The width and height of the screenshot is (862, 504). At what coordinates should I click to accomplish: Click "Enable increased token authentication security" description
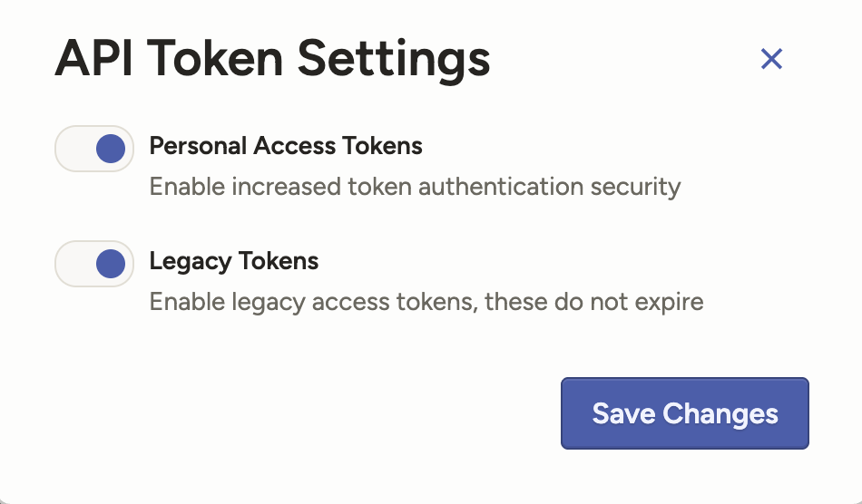[x=415, y=187]
